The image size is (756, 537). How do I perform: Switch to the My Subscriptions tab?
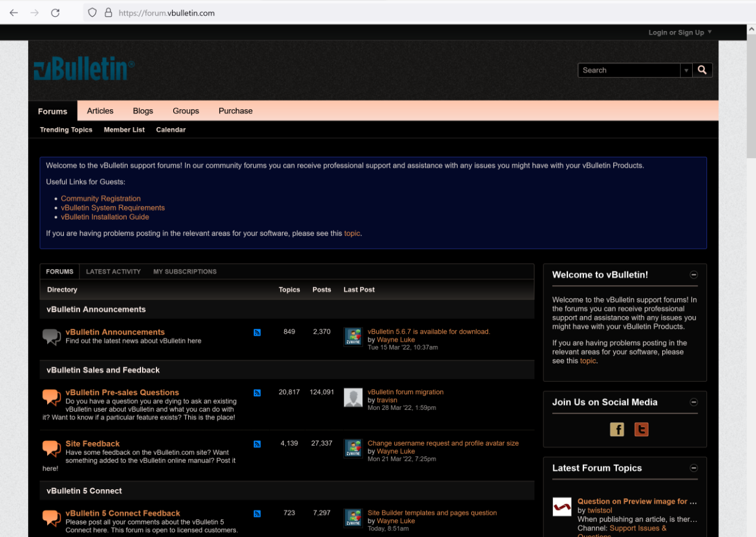click(x=185, y=271)
